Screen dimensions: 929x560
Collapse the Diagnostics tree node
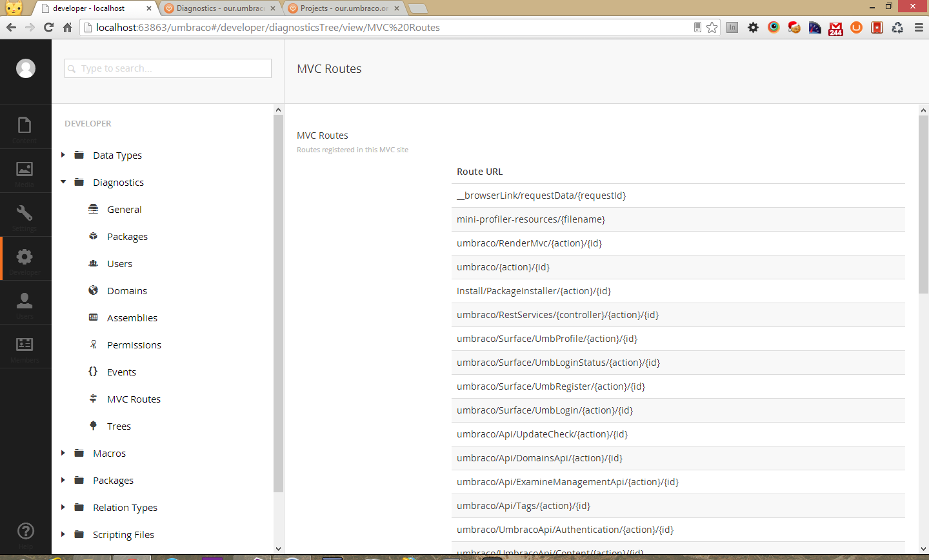63,182
